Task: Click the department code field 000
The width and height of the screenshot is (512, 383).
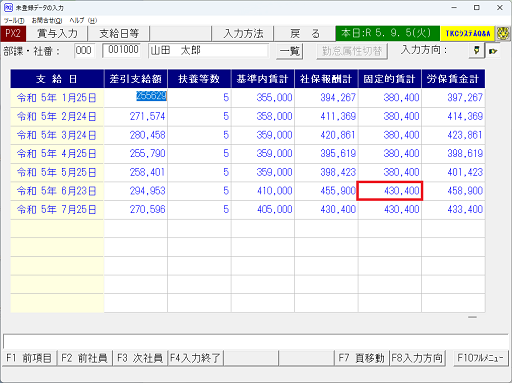Action: pos(84,51)
